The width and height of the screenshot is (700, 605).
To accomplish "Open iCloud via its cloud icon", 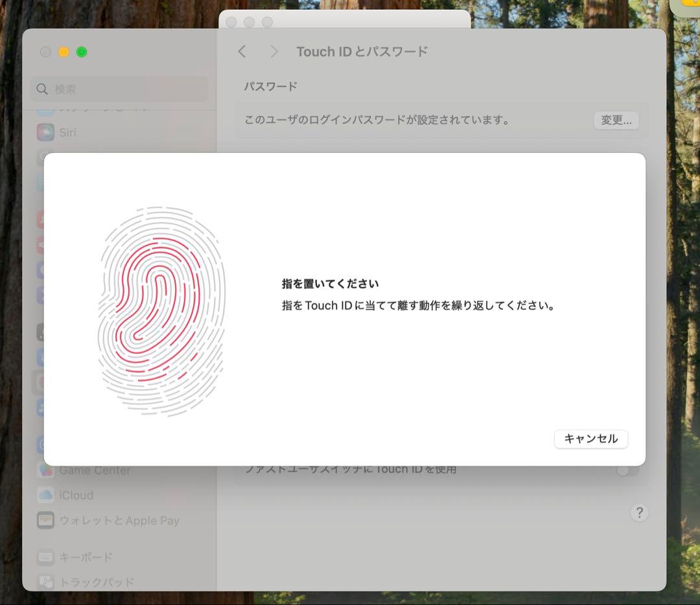I will [x=45, y=495].
